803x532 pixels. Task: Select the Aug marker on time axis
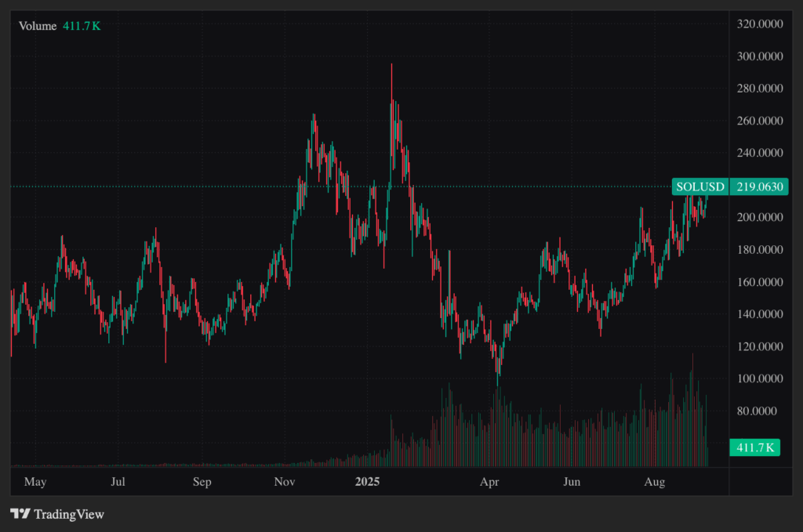[x=654, y=482]
